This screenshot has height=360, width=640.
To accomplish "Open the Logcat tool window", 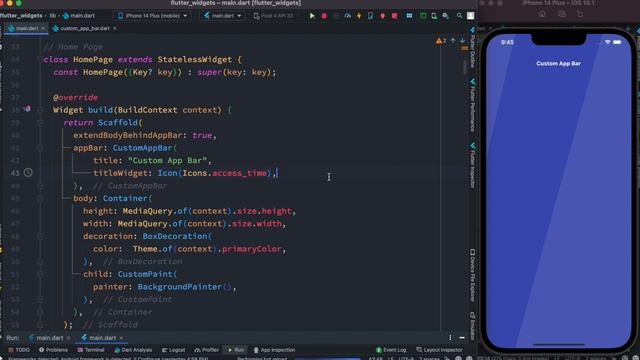I will (x=173, y=350).
